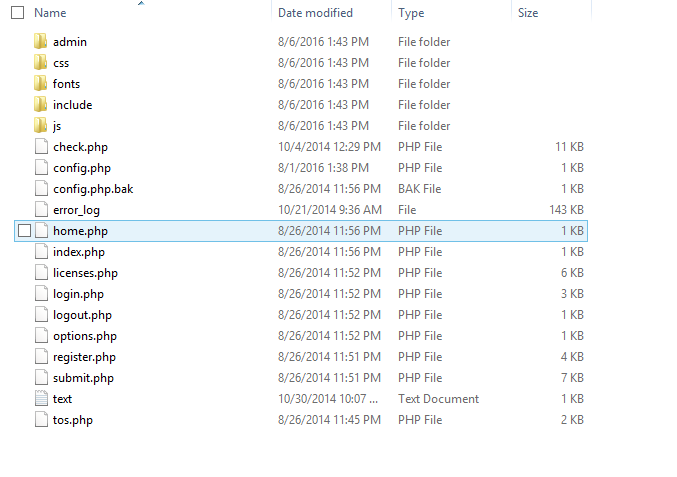The image size is (677, 477).
Task: Click the login.php file icon
Action: point(41,294)
